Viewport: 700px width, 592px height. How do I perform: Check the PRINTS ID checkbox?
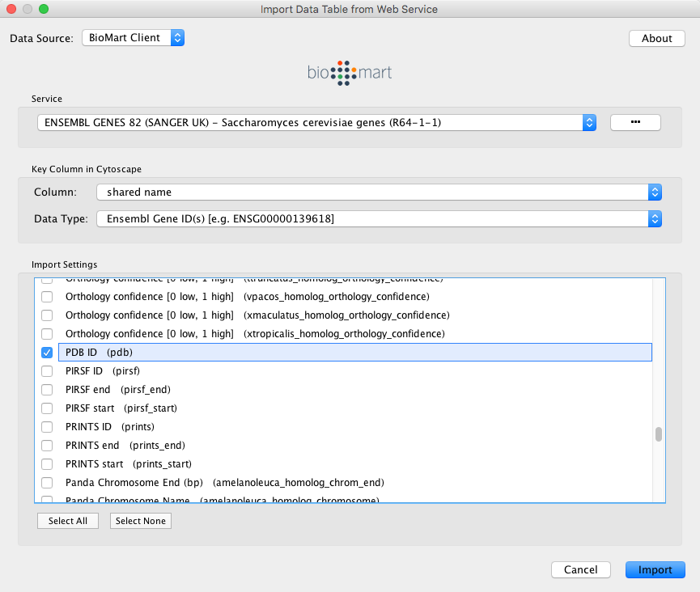[x=47, y=427]
